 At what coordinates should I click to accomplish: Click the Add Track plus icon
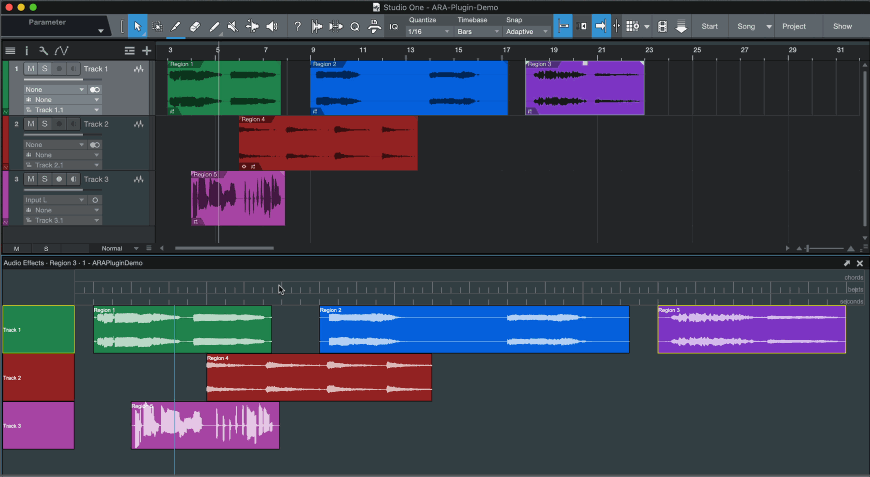click(147, 50)
